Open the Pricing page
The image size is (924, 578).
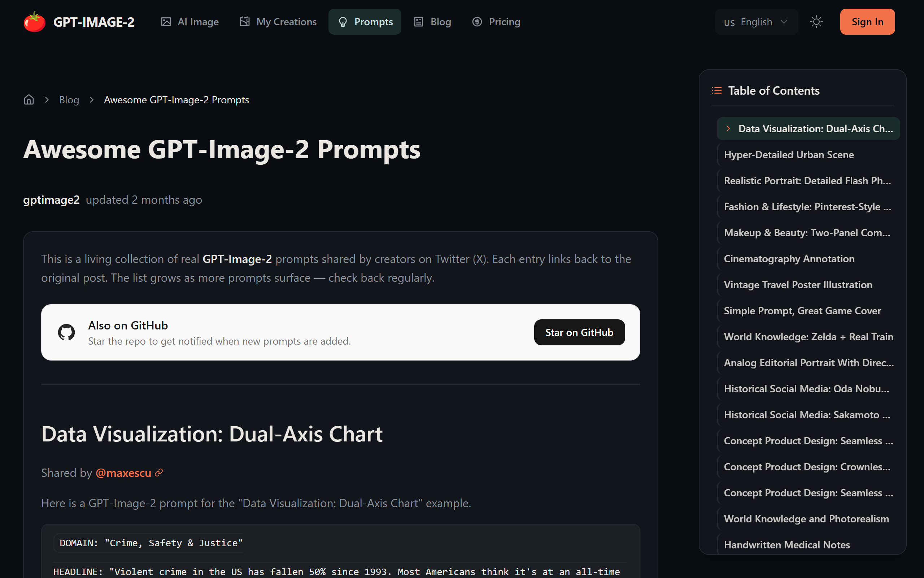[496, 22]
